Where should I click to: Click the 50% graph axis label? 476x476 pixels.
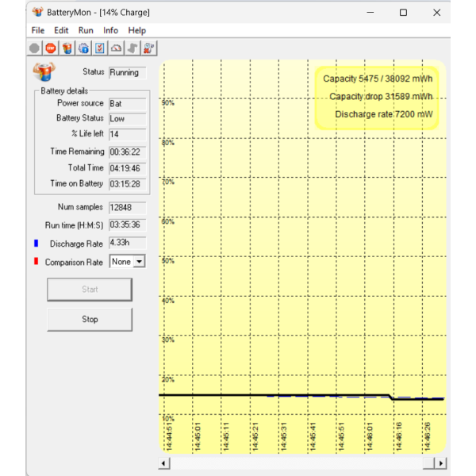168,261
